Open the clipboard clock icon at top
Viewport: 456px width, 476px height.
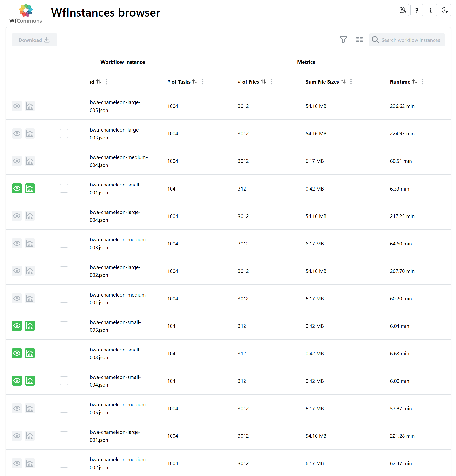tap(402, 10)
